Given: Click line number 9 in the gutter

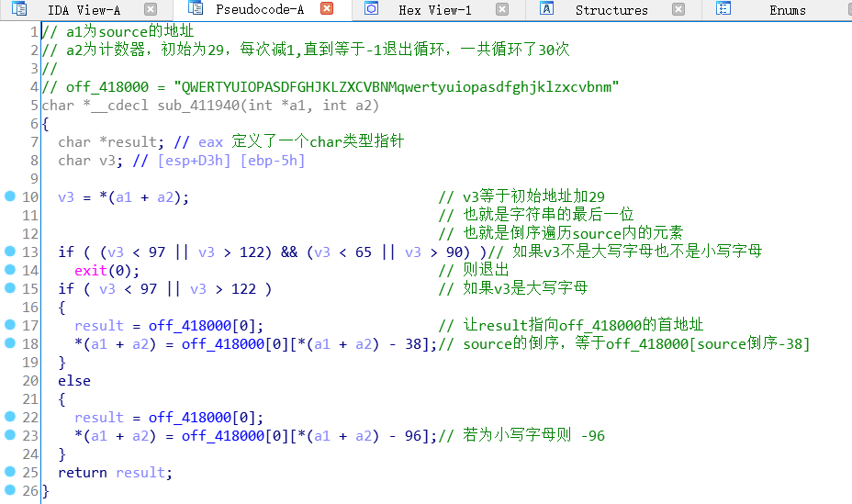Looking at the screenshot, I should click(x=34, y=179).
